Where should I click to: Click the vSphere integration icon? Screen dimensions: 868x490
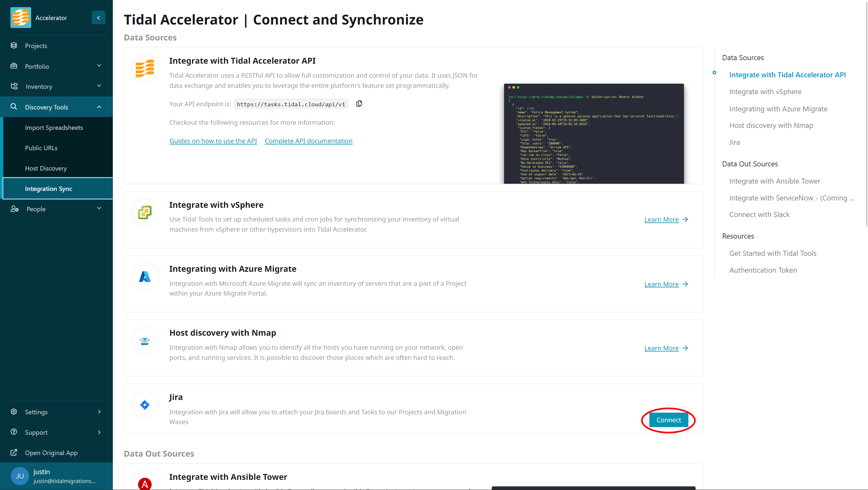click(x=145, y=213)
